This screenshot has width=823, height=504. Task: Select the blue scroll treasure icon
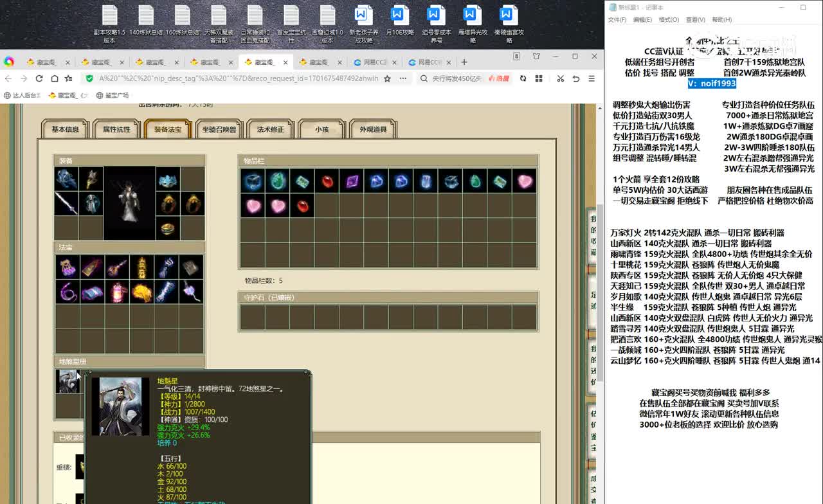91,291
